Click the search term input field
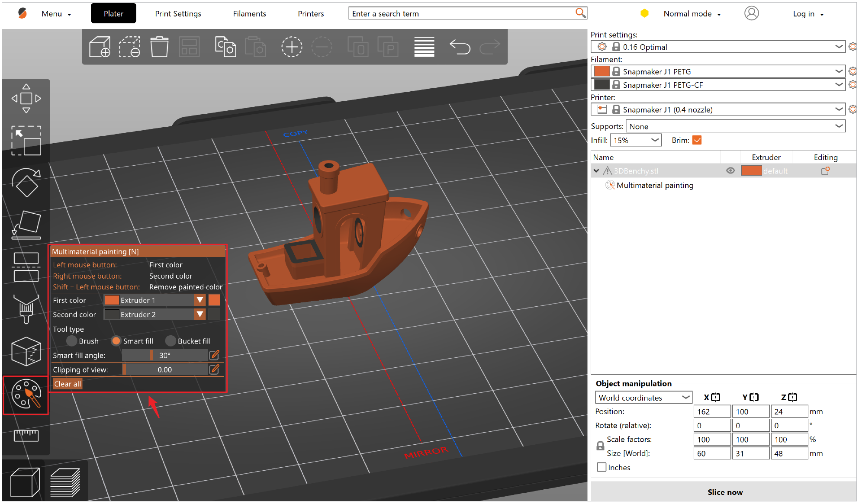The height and width of the screenshot is (504, 859). point(462,13)
